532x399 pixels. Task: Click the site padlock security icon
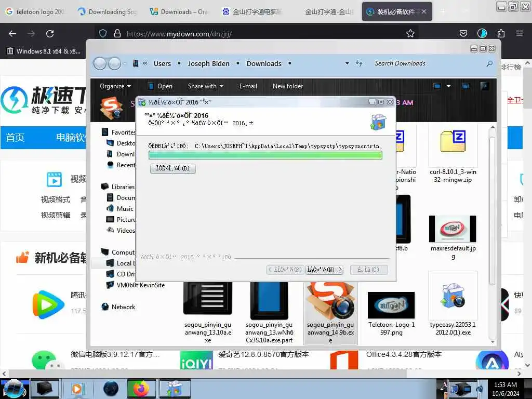tap(117, 33)
